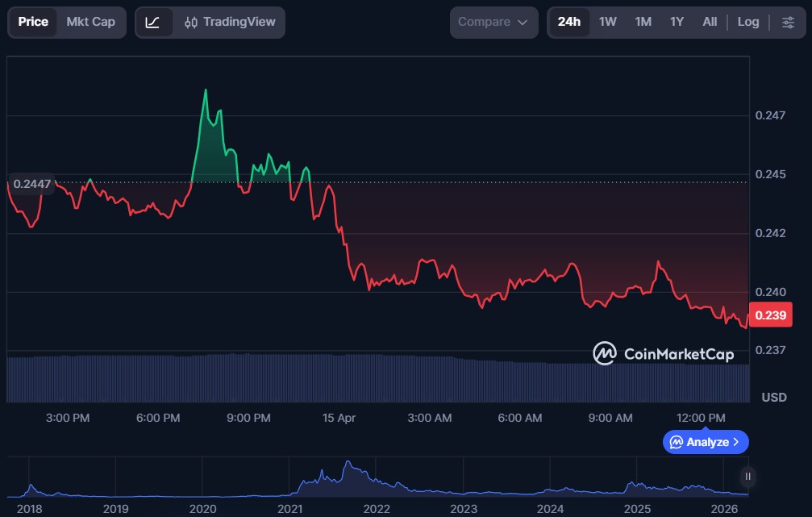Expand Analyze via its arrow chevron

[x=735, y=442]
